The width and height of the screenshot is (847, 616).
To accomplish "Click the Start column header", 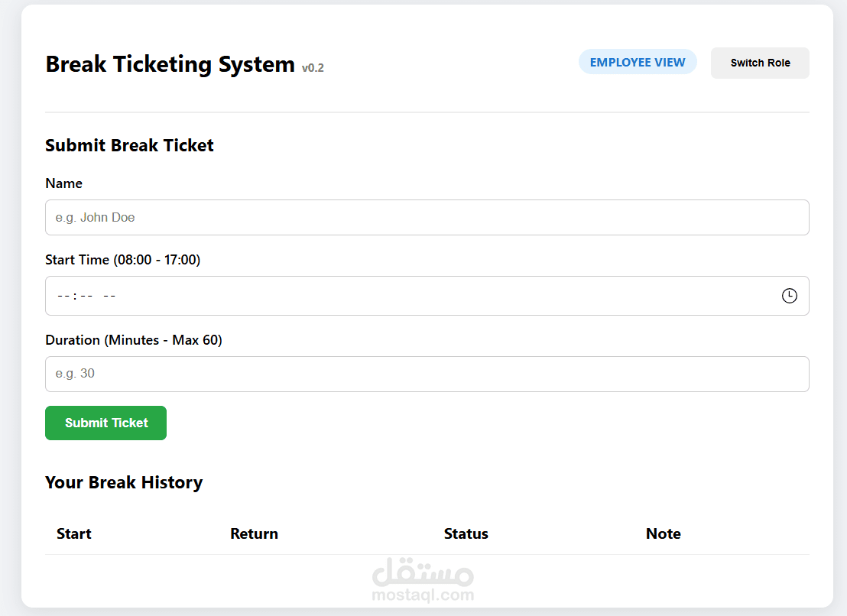I will tap(73, 533).
